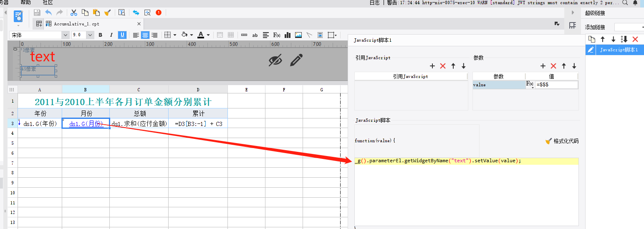
Task: Toggle bold formatting
Action: (x=100, y=35)
